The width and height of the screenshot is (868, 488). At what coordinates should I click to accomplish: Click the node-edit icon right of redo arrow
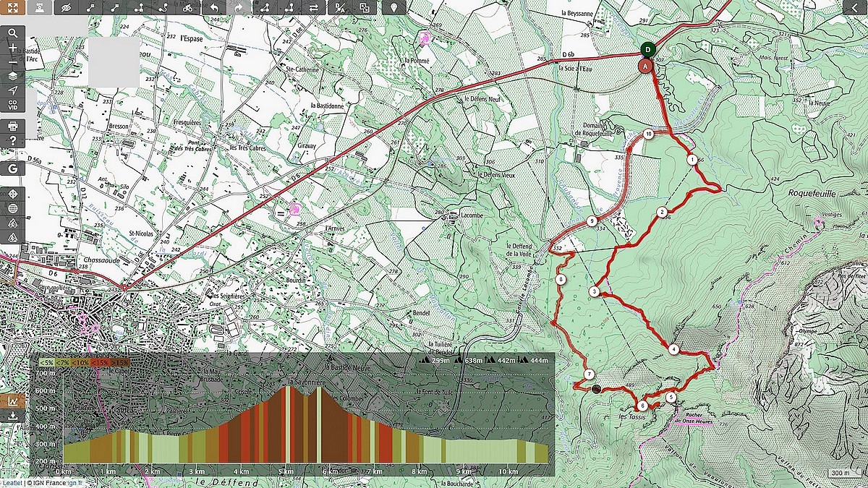[265, 8]
